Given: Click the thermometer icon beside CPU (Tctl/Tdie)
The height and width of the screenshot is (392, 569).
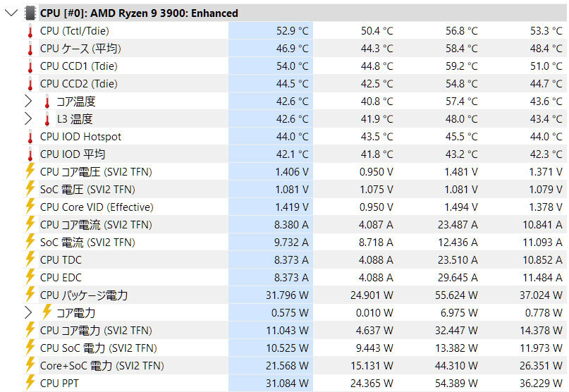Looking at the screenshot, I should [30, 31].
